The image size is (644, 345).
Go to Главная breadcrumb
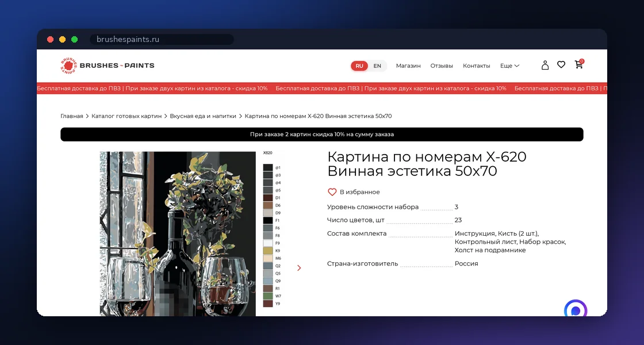pyautogui.click(x=72, y=116)
